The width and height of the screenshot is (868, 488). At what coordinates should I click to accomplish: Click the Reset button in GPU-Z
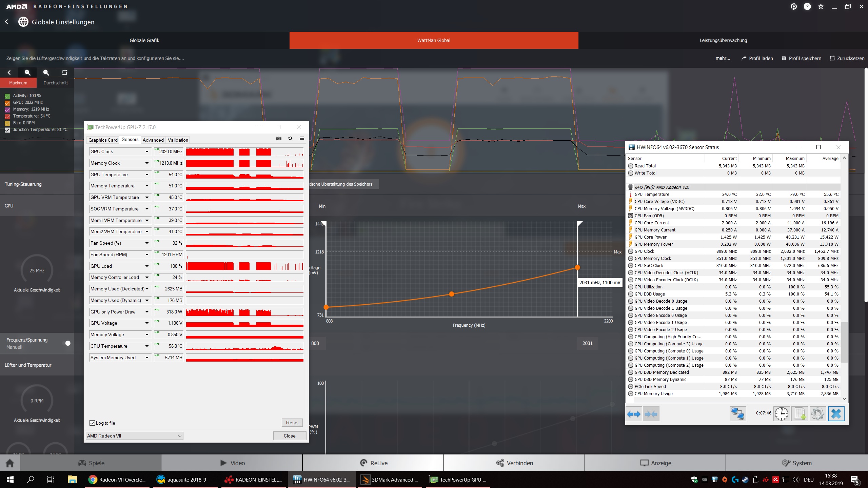tap(292, 423)
